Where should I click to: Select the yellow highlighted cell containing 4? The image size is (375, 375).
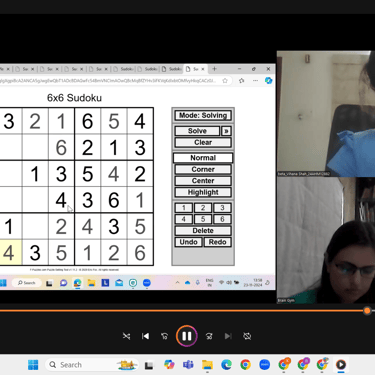point(10,252)
